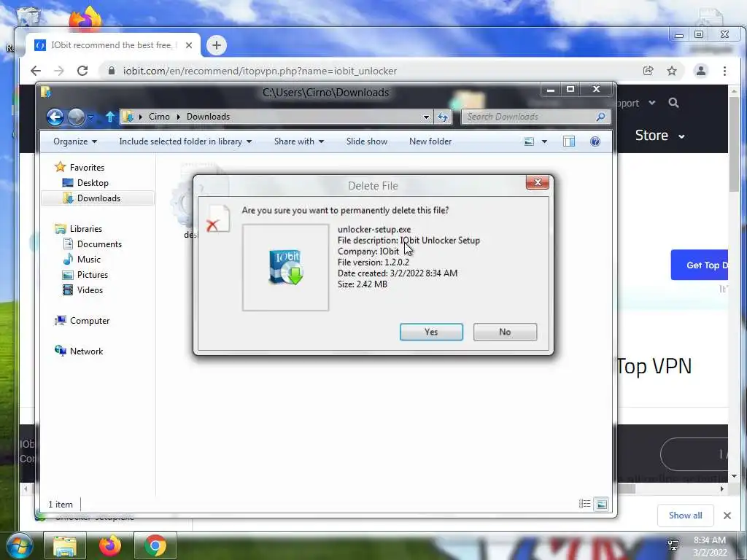This screenshot has height=560, width=747.
Task: Bookmark this page with the star
Action: click(672, 71)
